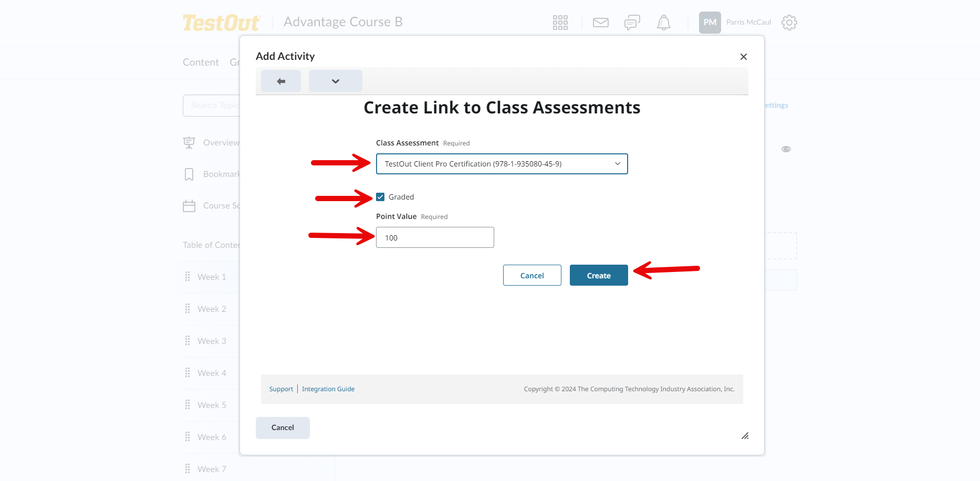Viewport: 980px width, 481px height.
Task: Expand the chevron dropdown in the dialog toolbar
Action: point(335,81)
